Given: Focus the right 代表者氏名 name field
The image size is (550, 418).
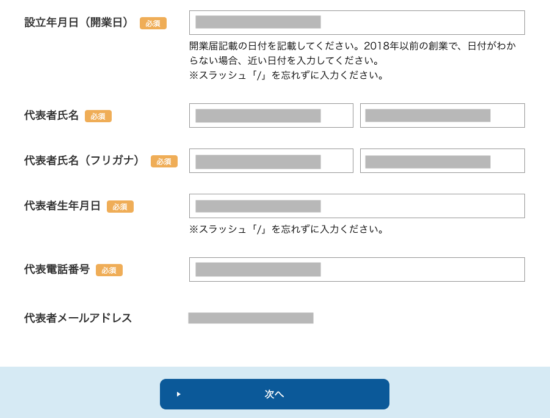Looking at the screenshot, I should (x=442, y=115).
